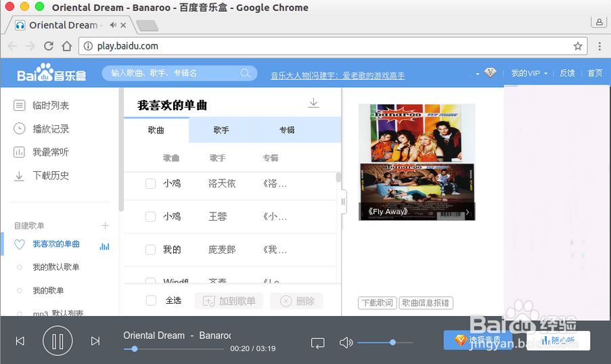Skip to the previous track
The width and height of the screenshot is (611, 364).
point(20,341)
